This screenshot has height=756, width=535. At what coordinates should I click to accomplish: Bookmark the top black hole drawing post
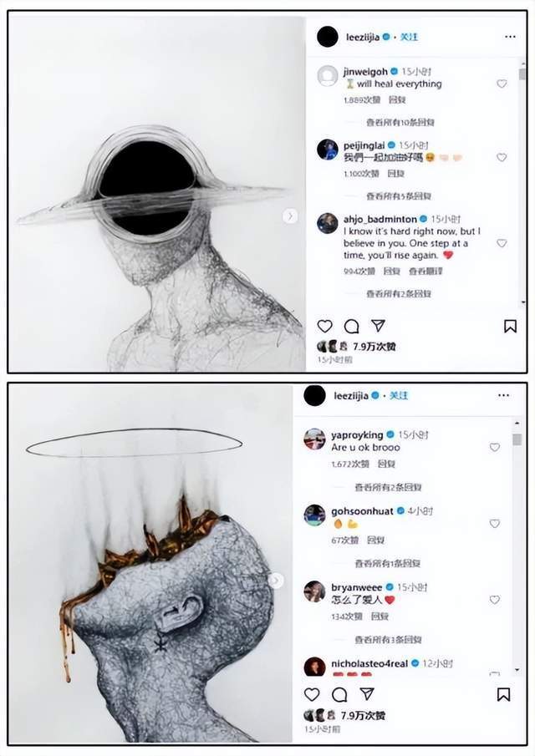pos(510,327)
